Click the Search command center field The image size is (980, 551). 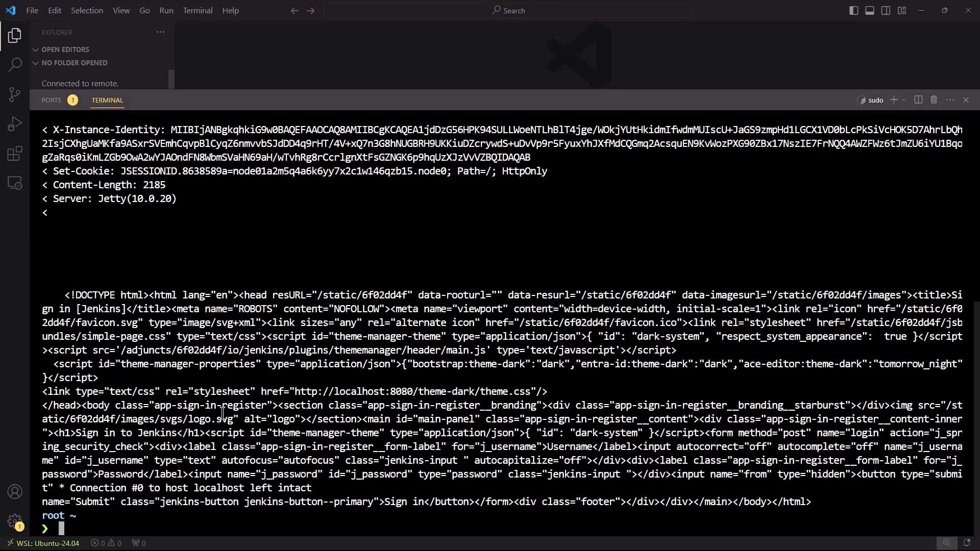coord(508,11)
